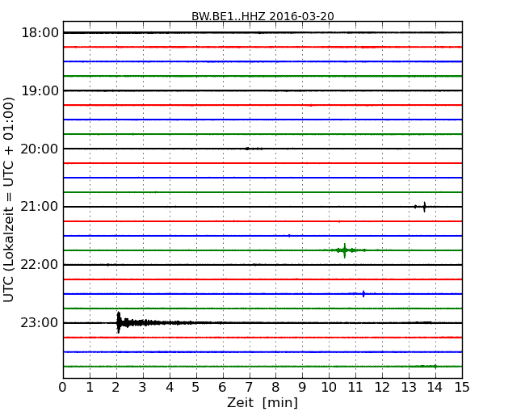
Task: Click x-axis tick label 1
Action: pos(90,387)
